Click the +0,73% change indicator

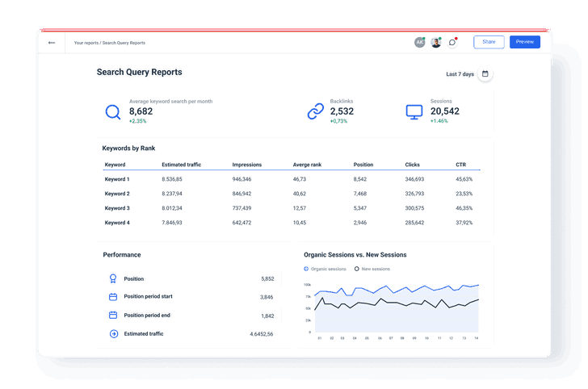point(338,121)
